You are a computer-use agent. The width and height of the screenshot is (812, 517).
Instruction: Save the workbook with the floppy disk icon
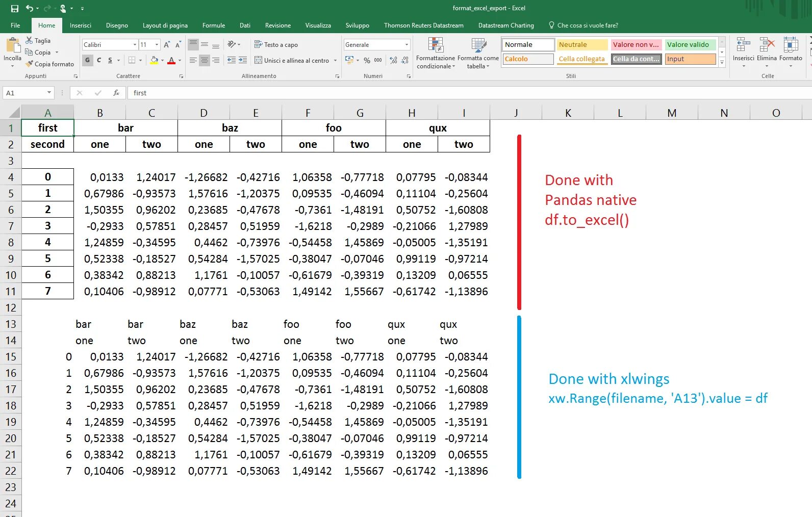pyautogui.click(x=14, y=8)
